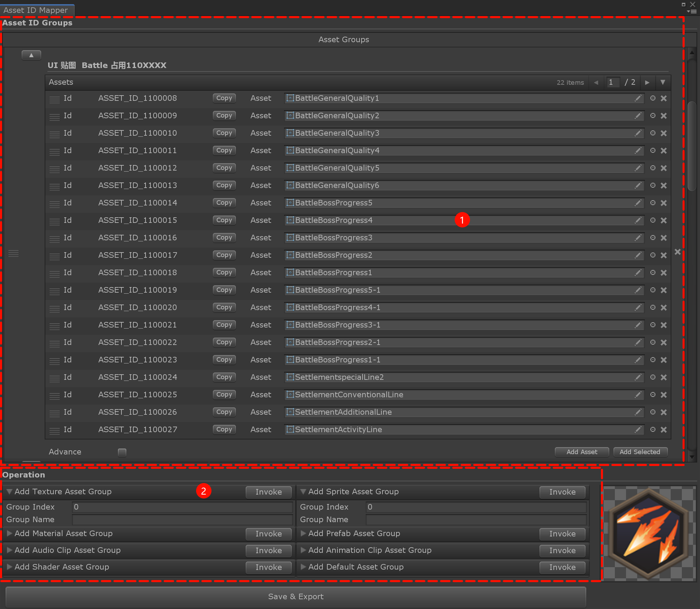Remove the entire Battle asset group
This screenshot has height=609, width=700.
pos(677,252)
